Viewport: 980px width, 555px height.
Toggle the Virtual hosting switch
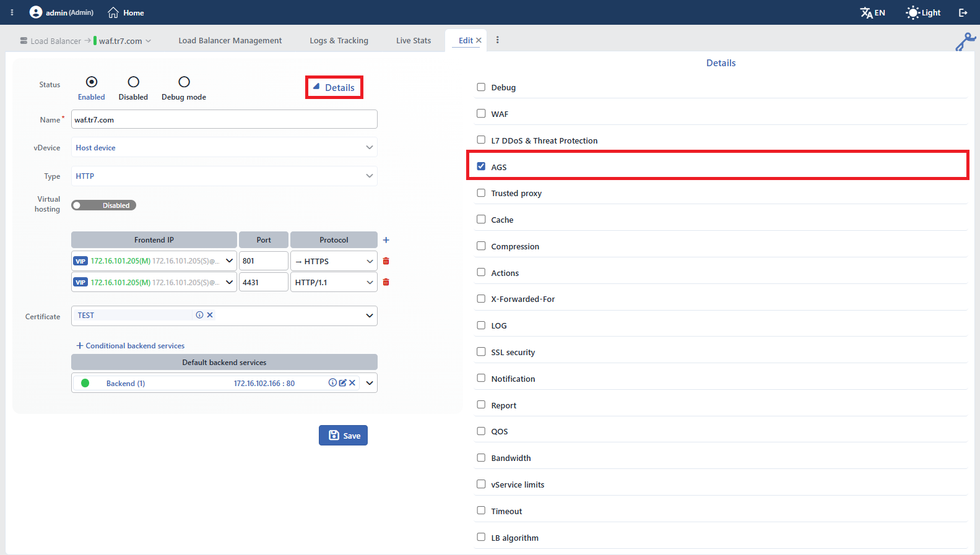click(103, 205)
